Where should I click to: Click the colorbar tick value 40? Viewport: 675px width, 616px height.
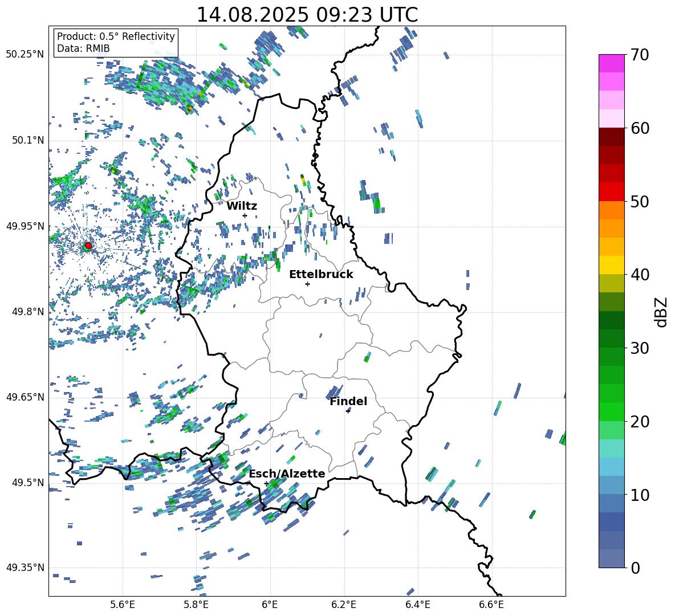click(640, 275)
